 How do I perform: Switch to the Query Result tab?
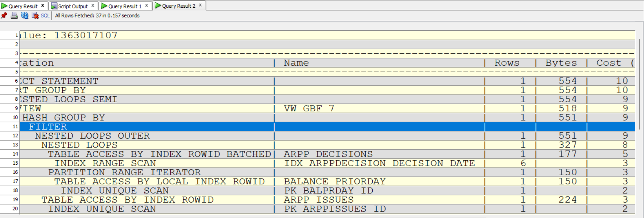(23, 6)
